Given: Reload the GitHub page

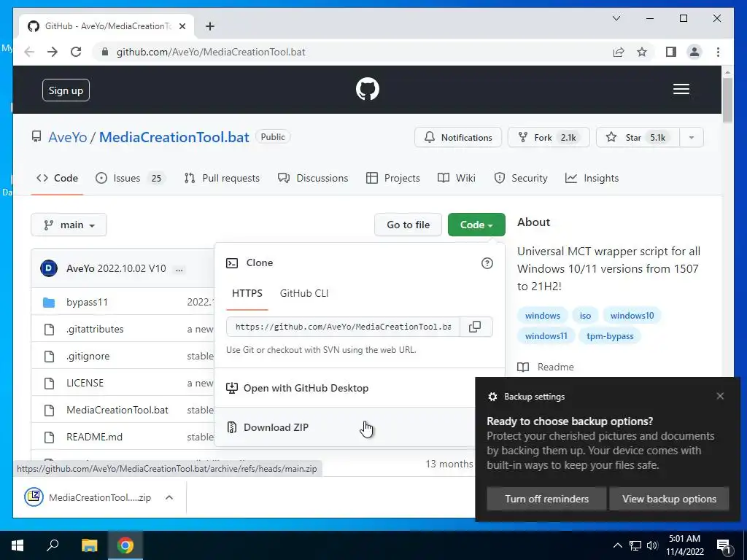Looking at the screenshot, I should [x=76, y=52].
